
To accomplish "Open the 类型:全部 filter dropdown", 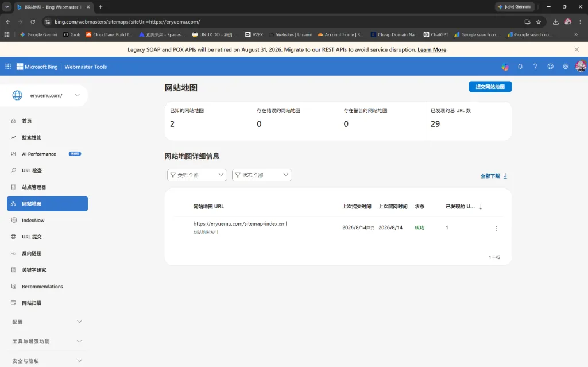I will [x=197, y=175].
